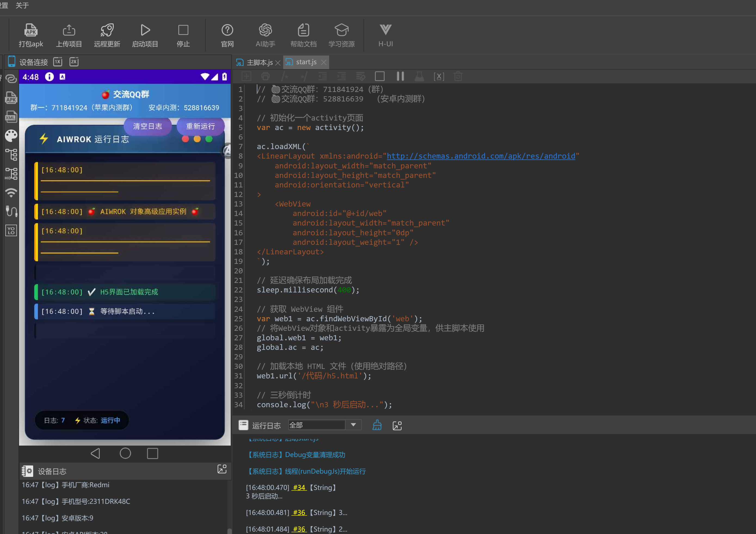
Task: Open the APK tool in left sidebar
Action: coord(11,98)
